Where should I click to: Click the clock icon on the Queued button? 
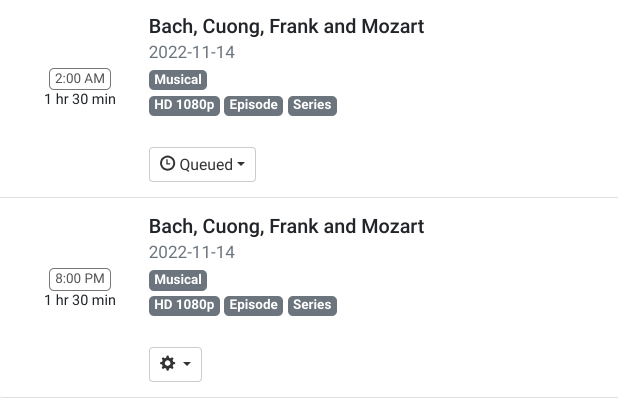click(167, 164)
